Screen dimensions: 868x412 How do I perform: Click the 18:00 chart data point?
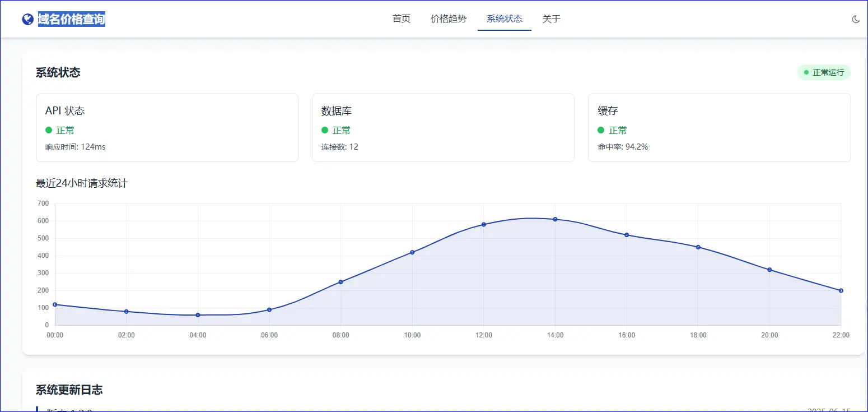pyautogui.click(x=698, y=247)
